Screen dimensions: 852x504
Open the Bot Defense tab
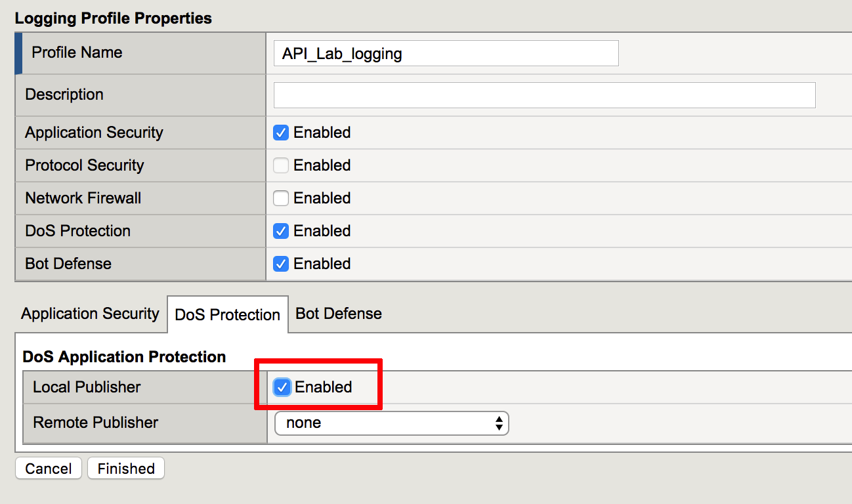(339, 314)
